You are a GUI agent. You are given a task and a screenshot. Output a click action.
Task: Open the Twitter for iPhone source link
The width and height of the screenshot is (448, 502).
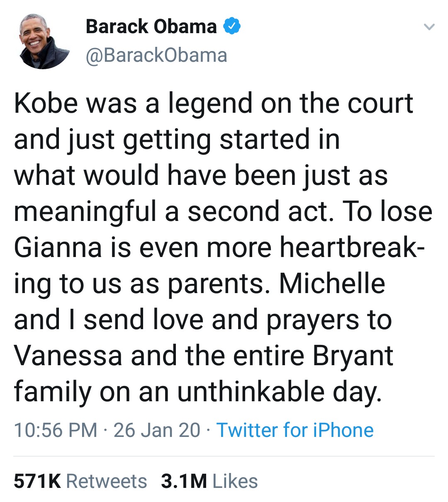[295, 430]
